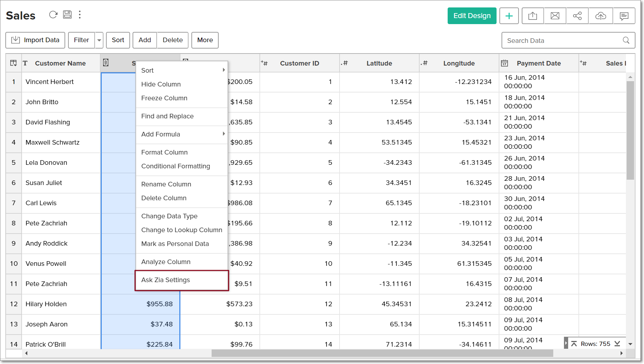Select Ask Zia Settings menu item
The height and width of the screenshot is (364, 644).
click(166, 280)
